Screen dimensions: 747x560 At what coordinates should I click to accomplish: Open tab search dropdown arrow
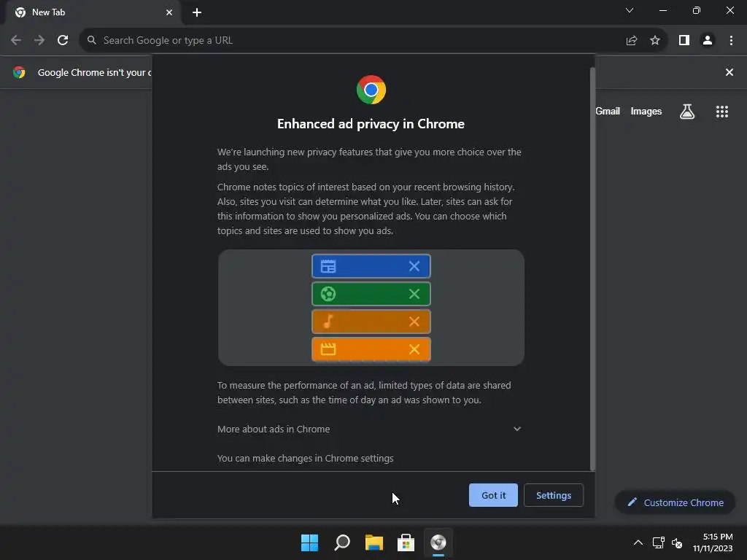tap(630, 10)
